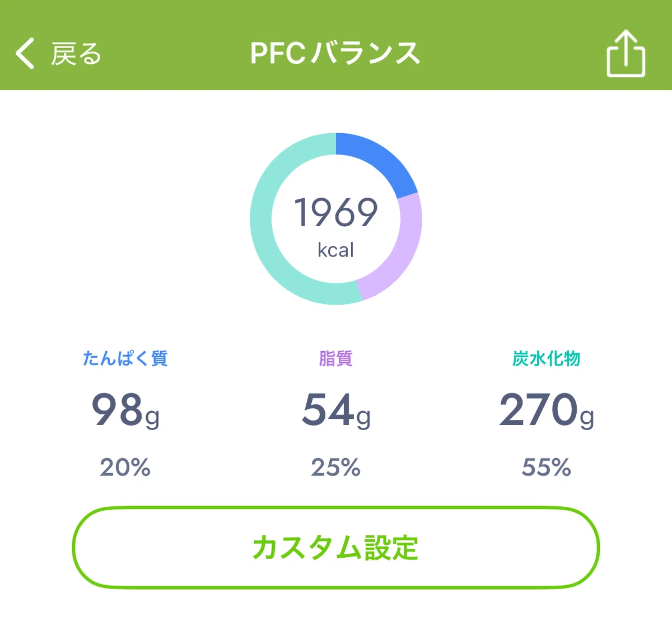672x635 pixels.
Task: Tap the 炭水化物 label
Action: pyautogui.click(x=547, y=358)
